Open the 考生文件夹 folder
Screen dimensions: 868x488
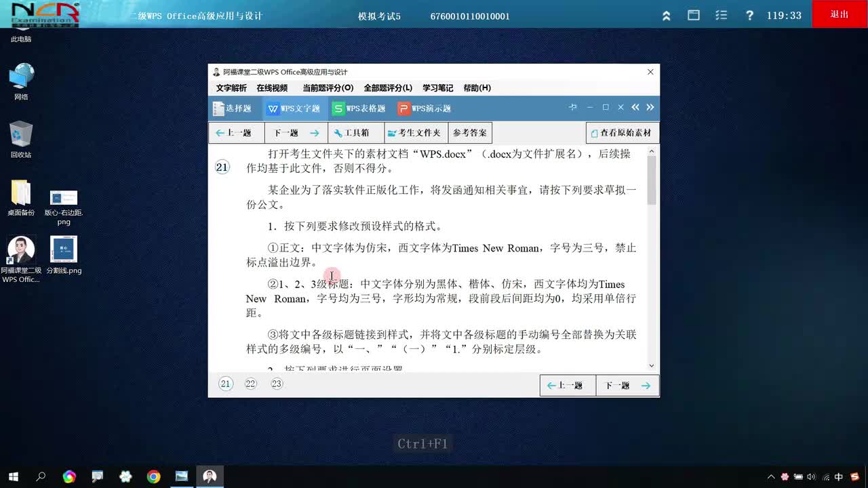tap(416, 133)
